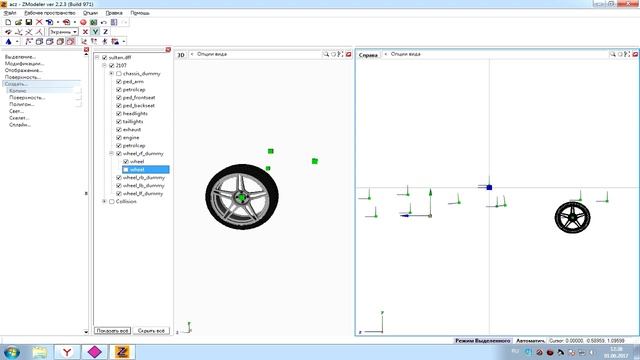
Task: Collapse the sultan.dff tree node
Action: 97,58
